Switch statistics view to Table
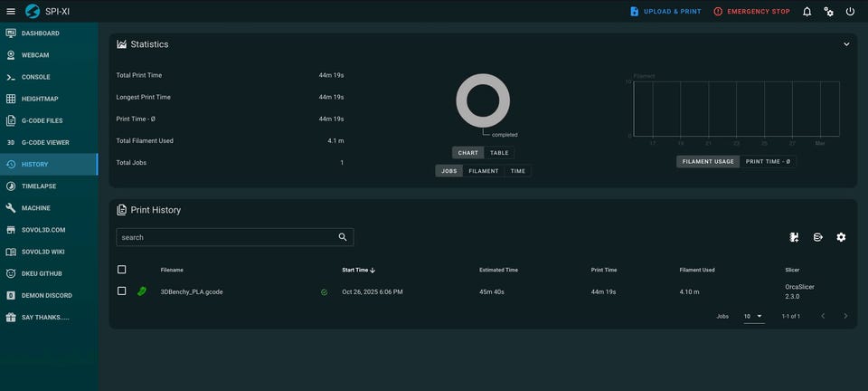 499,153
